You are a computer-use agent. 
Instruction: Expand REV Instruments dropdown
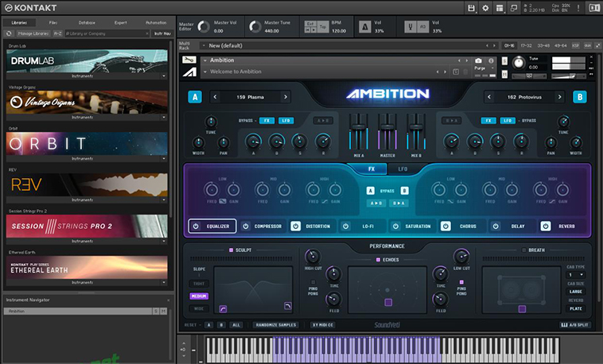(164, 199)
